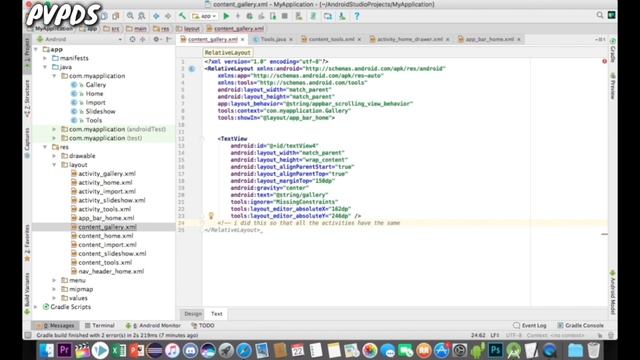
Task: Open Premiere Pro from the dock
Action: [x=64, y=351]
